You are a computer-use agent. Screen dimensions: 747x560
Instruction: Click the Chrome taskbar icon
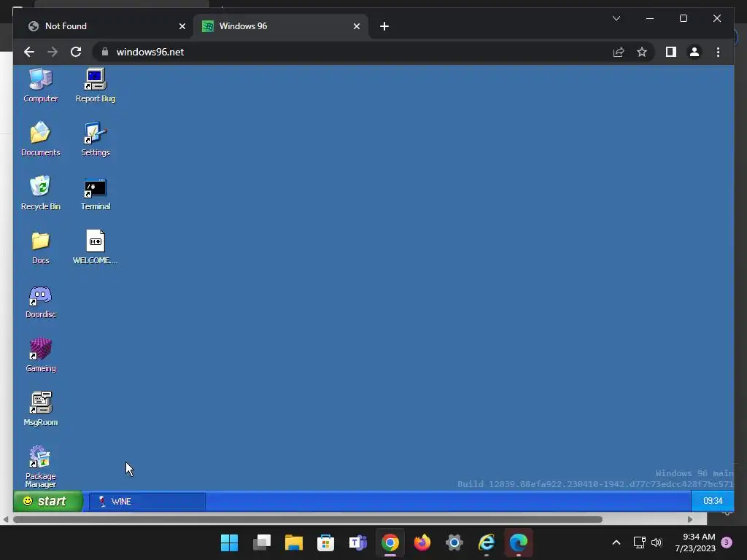click(390, 542)
